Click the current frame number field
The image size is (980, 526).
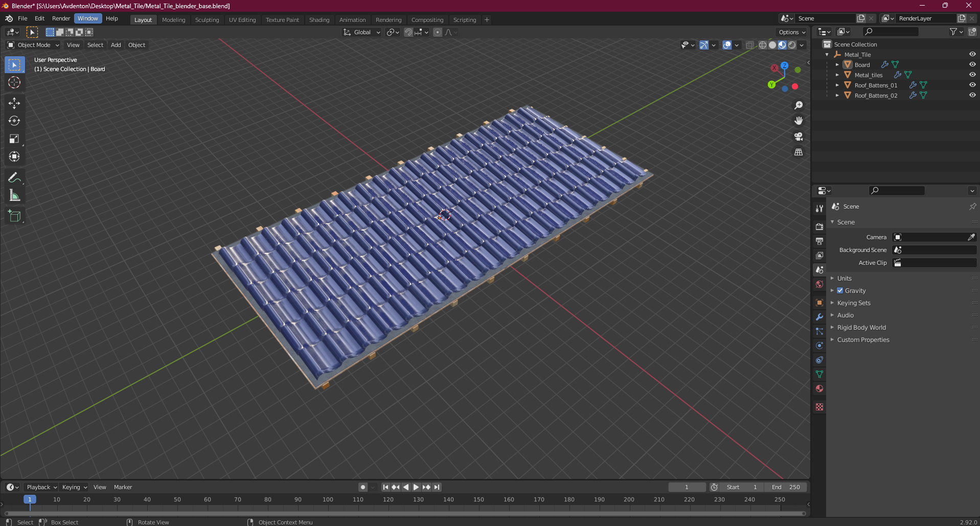[687, 487]
